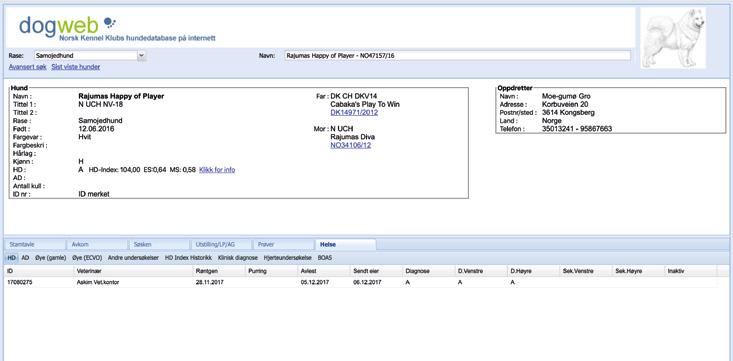Sort by the Inaktiv column header
Viewport: 733px width, 361px height.
(690, 271)
